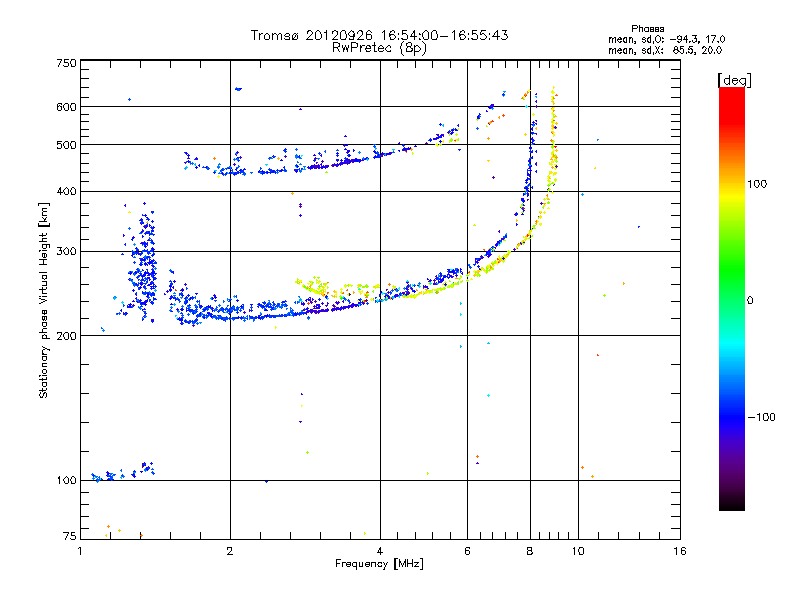Click the y-axis tick label "500"
The height and width of the screenshot is (600, 800).
[66, 145]
